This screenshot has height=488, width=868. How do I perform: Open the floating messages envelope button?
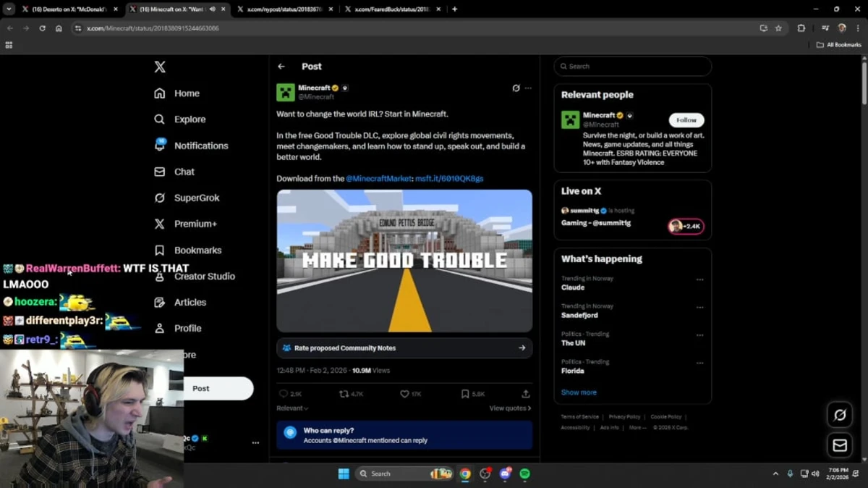pos(840,446)
